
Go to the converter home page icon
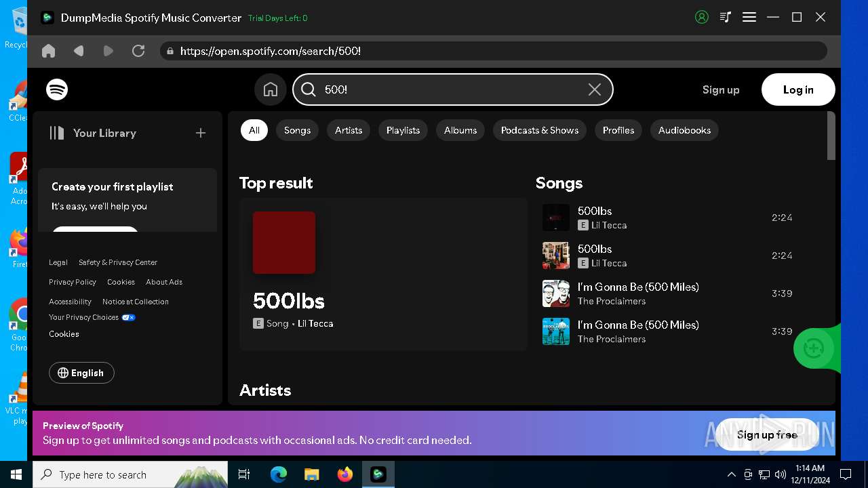48,51
